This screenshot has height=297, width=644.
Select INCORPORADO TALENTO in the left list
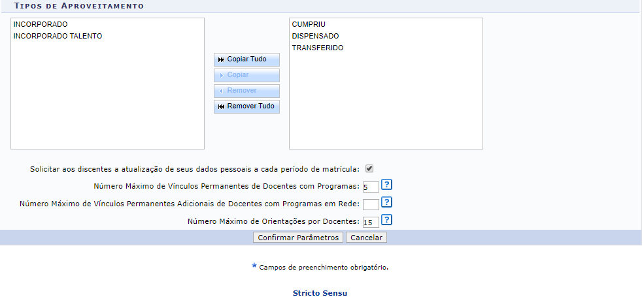(58, 36)
